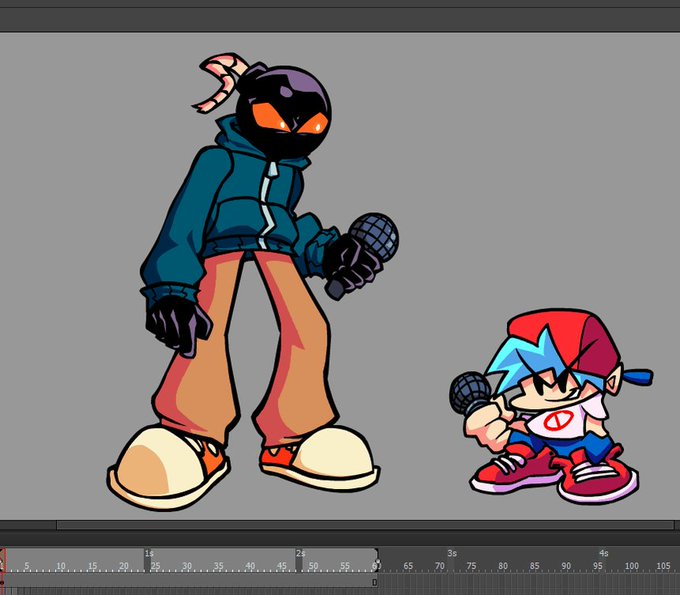Move playhead to frame 90 on ruler
680x595 pixels.
point(566,566)
